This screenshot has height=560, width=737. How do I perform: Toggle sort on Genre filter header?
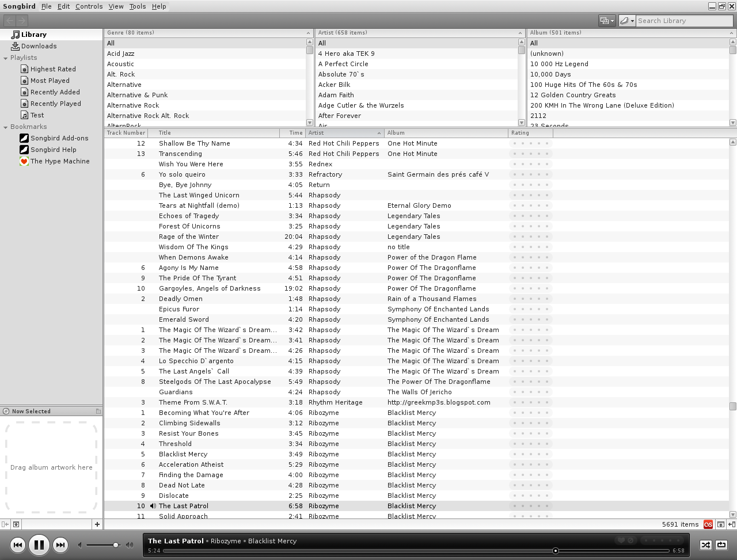click(x=209, y=33)
